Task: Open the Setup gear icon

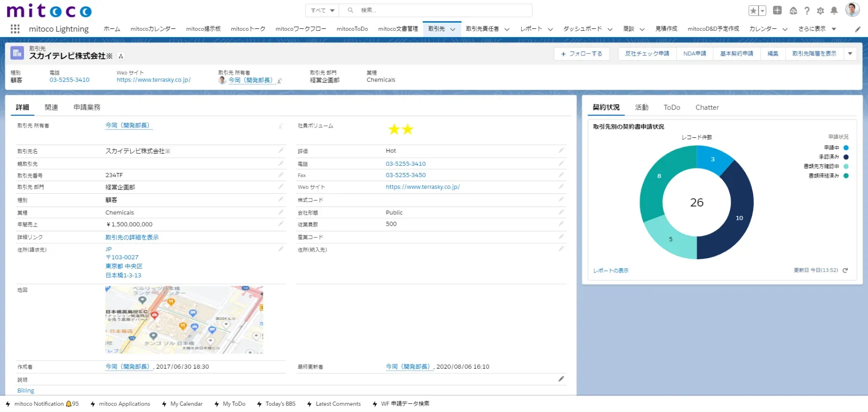Action: (820, 11)
